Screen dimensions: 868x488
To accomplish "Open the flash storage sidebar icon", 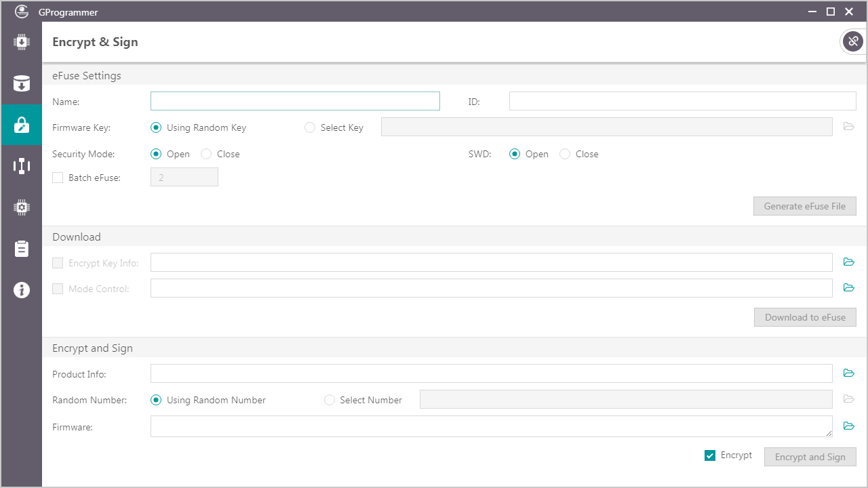I will tap(22, 83).
